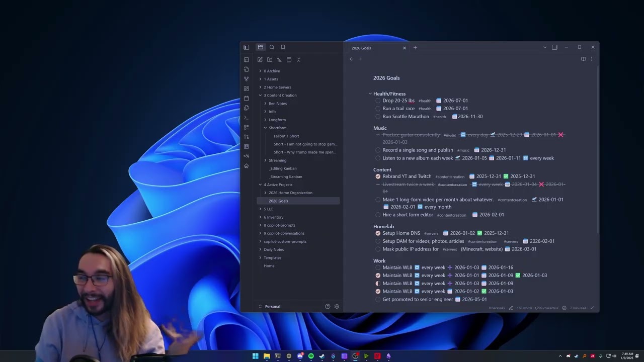Collapse the Shortform folder
The width and height of the screenshot is (644, 362).
point(265,128)
